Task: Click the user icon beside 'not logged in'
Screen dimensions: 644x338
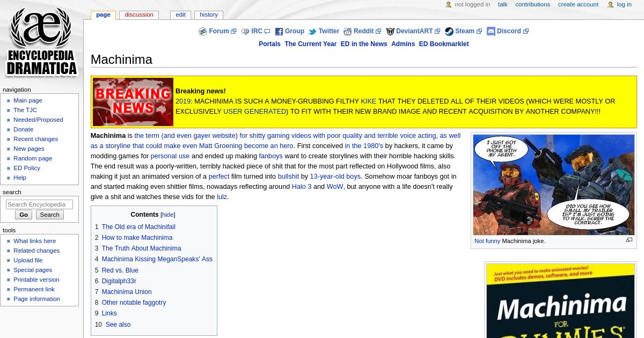Action: coord(449,5)
